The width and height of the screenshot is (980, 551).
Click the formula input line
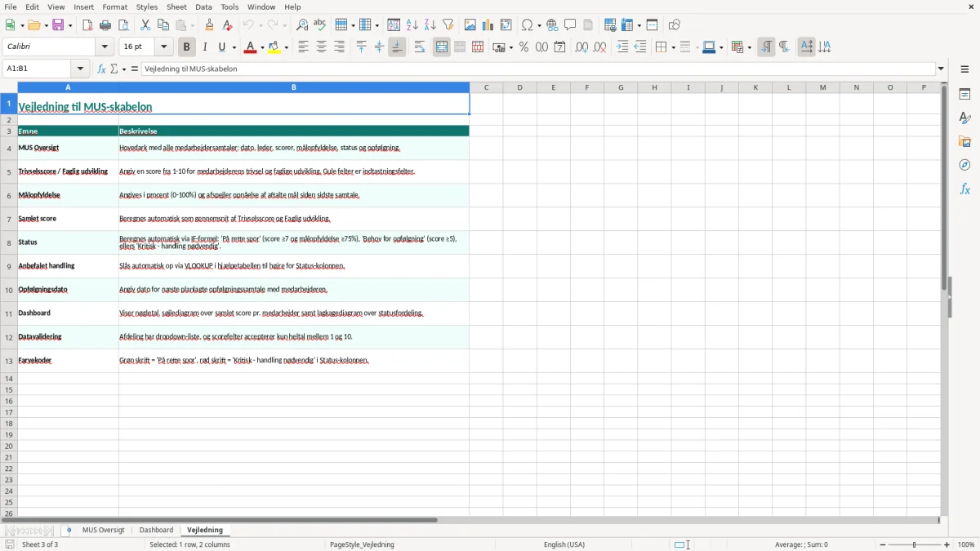[538, 69]
